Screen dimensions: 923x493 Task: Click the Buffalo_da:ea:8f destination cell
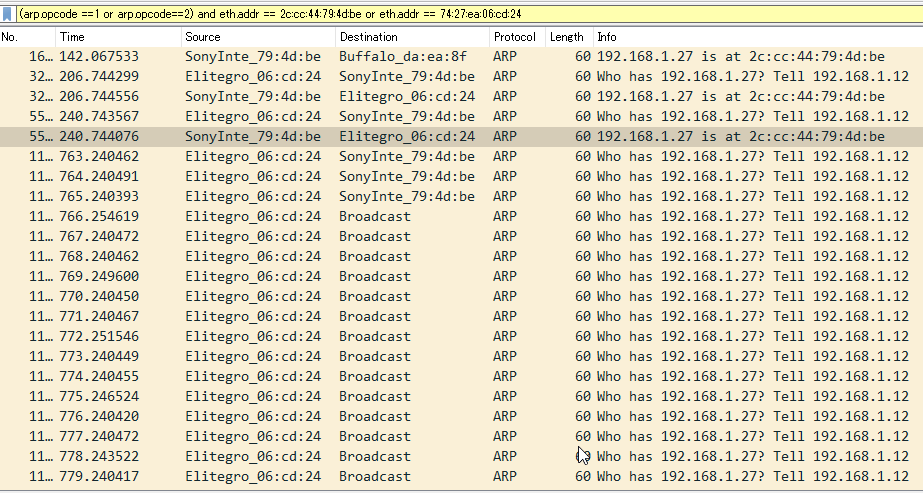pyautogui.click(x=403, y=56)
